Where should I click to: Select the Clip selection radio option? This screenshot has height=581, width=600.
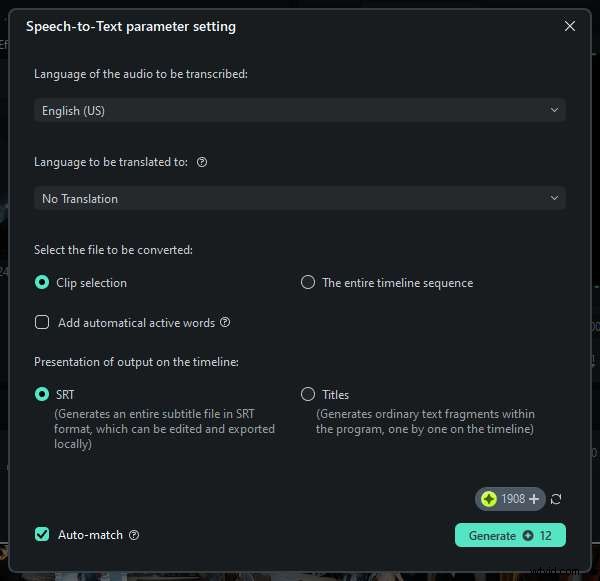pyautogui.click(x=42, y=283)
